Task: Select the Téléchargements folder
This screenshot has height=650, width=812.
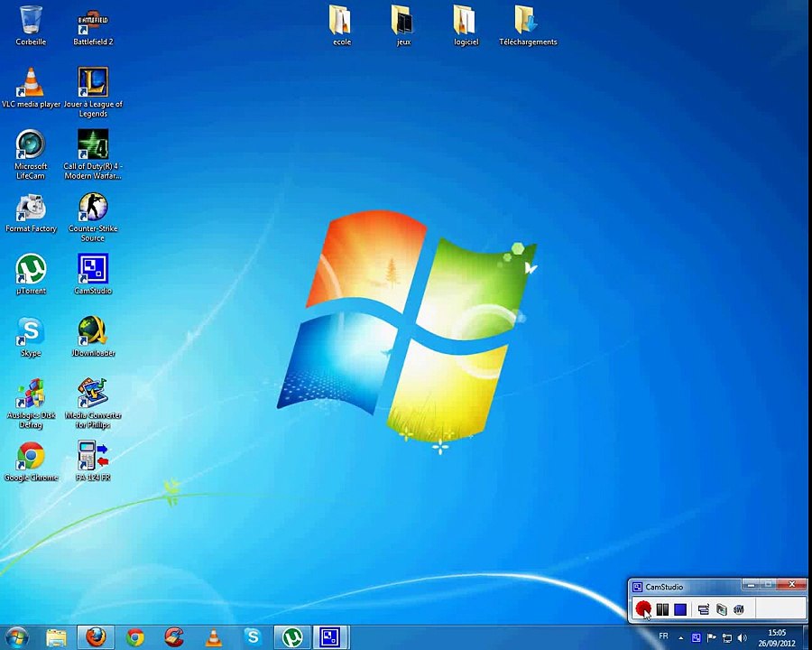Action: click(528, 25)
